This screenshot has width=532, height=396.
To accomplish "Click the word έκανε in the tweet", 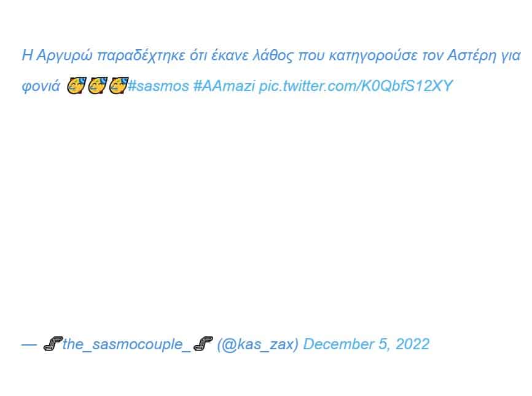I will point(229,55).
